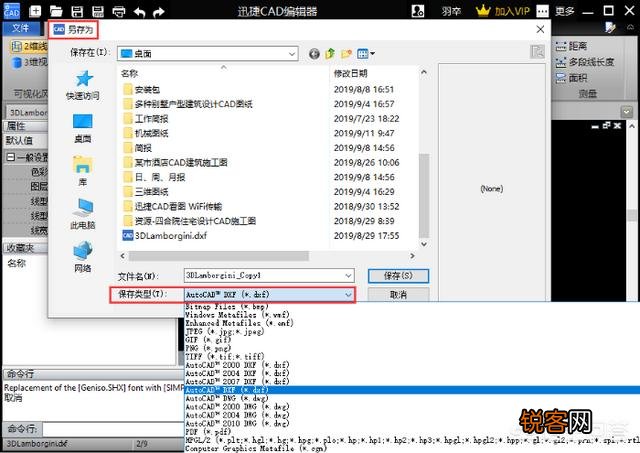Choose PDF (*.pdf) format
Image resolution: width=640 pixels, height=453 pixels.
(208, 432)
